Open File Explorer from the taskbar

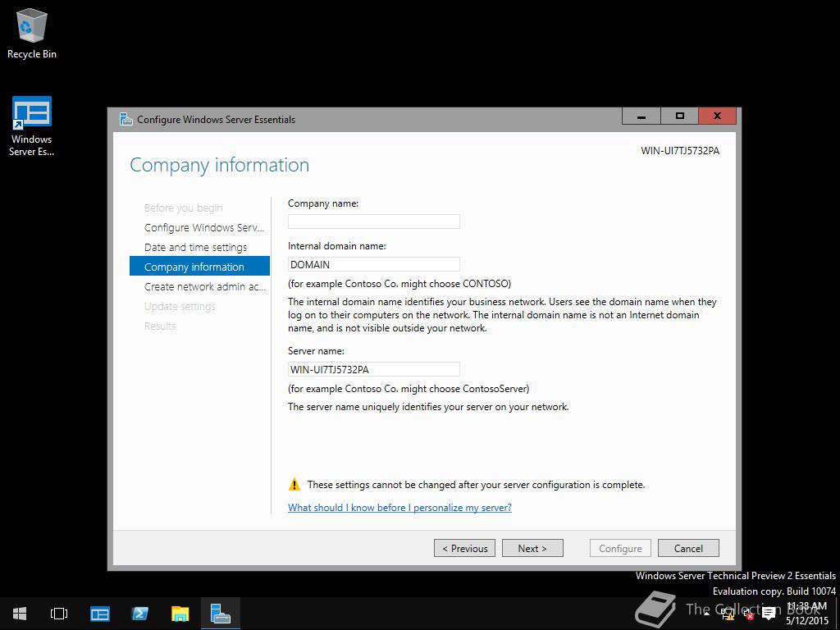180,614
